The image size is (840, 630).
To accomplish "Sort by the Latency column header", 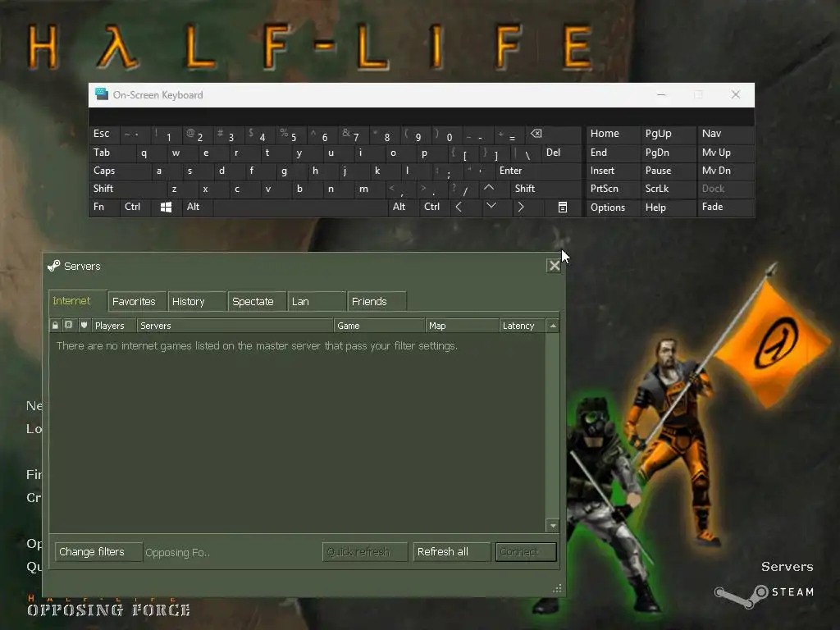I will tap(522, 325).
